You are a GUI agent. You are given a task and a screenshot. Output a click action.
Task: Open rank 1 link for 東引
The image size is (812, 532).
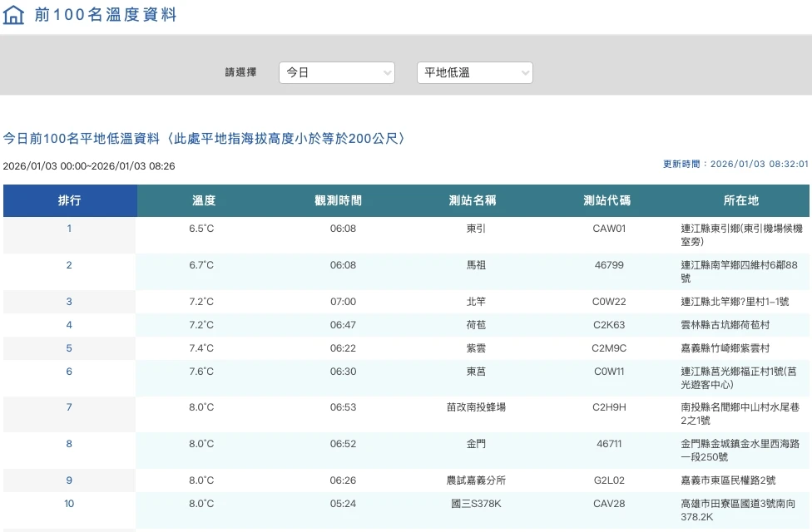70,229
